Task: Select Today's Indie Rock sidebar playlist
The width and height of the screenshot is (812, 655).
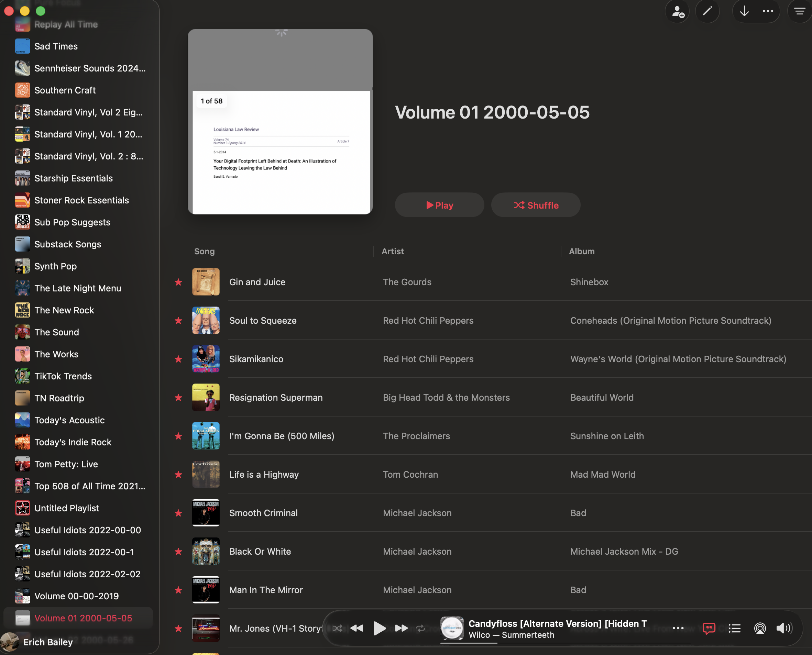Action: point(73,442)
